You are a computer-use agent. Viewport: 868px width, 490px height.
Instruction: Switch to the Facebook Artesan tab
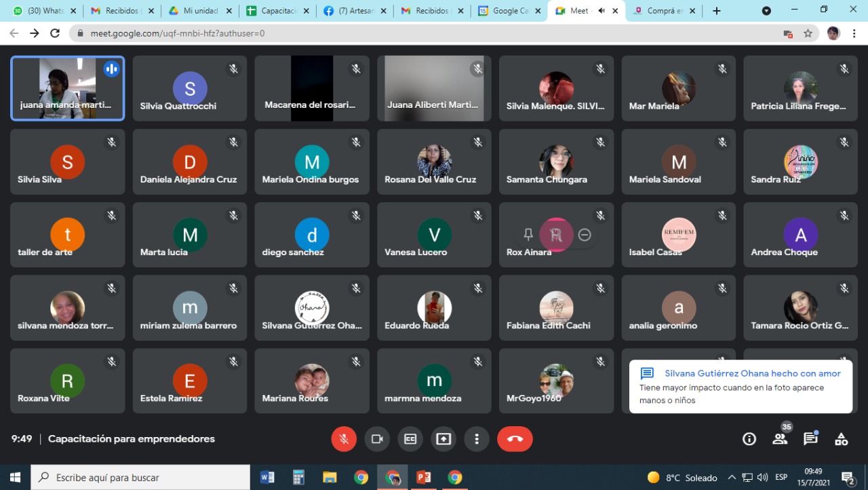[355, 11]
